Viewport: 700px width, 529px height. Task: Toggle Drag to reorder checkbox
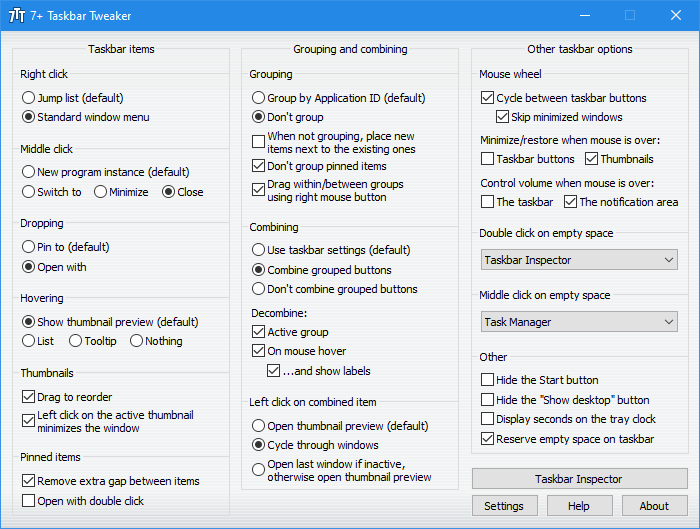pos(29,397)
